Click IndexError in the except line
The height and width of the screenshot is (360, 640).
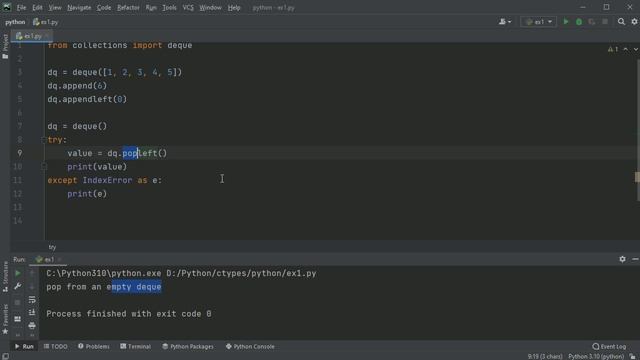[107, 180]
